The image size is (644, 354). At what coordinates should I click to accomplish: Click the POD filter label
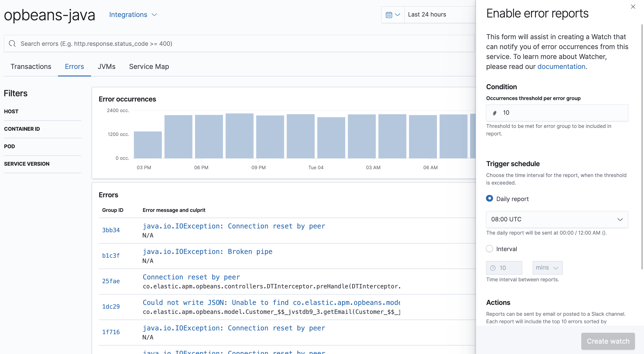pos(10,147)
